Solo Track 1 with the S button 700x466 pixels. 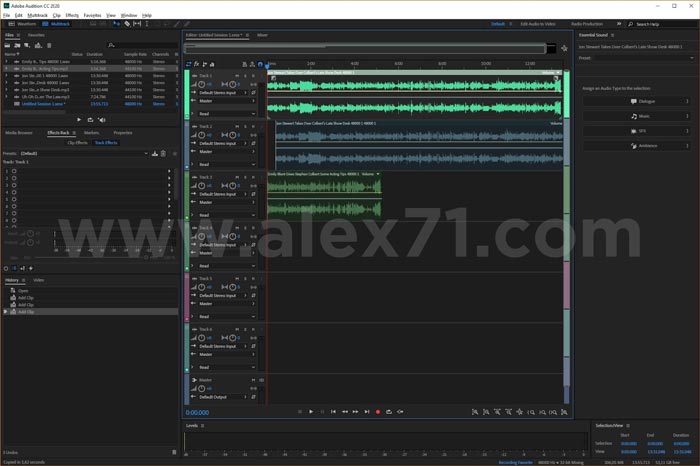point(245,76)
